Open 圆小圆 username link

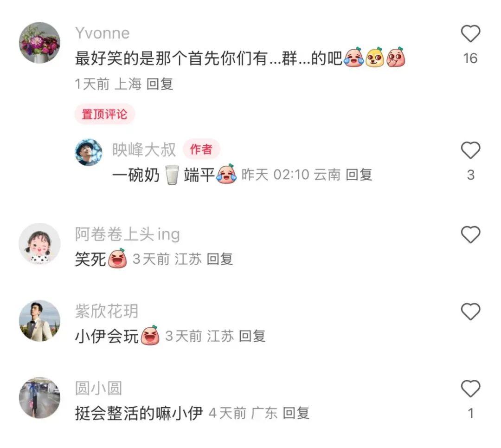(x=98, y=388)
